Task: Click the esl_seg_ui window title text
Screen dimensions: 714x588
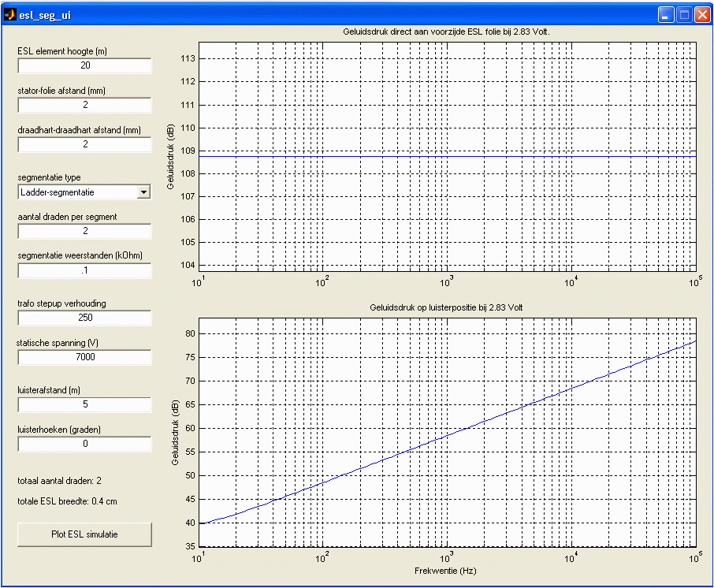Action: [45, 16]
